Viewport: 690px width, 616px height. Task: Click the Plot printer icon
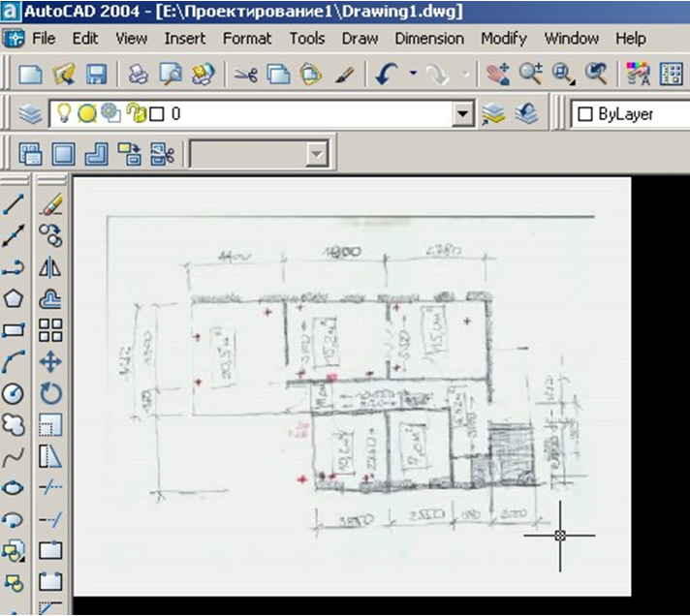138,74
